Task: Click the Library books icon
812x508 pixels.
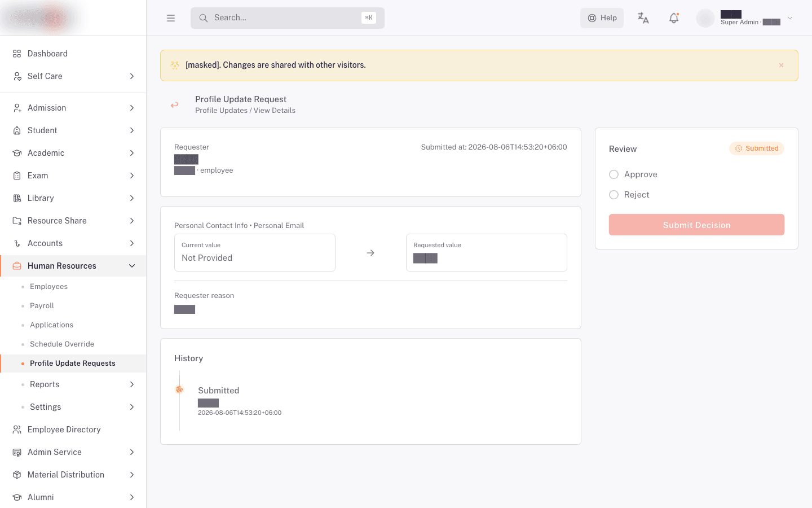Action: click(x=17, y=198)
